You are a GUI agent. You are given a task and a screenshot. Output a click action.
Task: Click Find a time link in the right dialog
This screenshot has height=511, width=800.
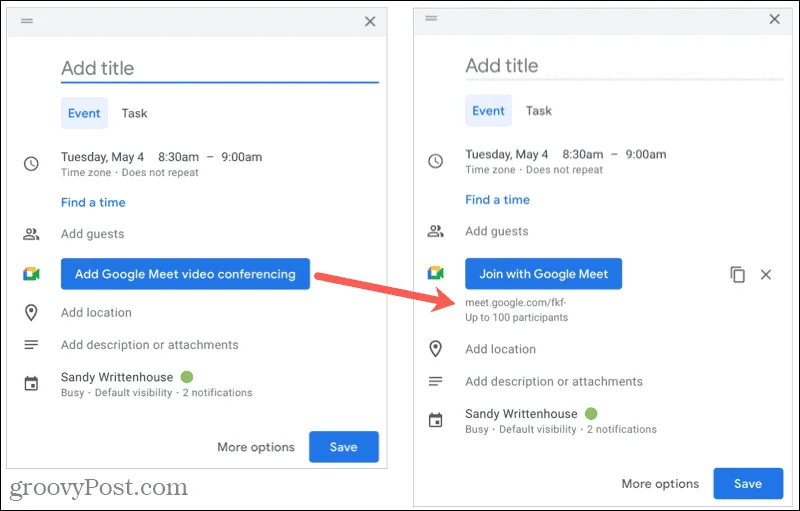pyautogui.click(x=497, y=200)
